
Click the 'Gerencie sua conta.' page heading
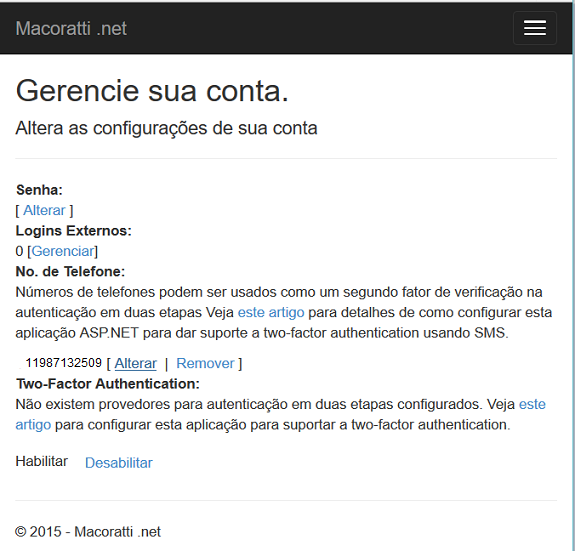(152, 91)
